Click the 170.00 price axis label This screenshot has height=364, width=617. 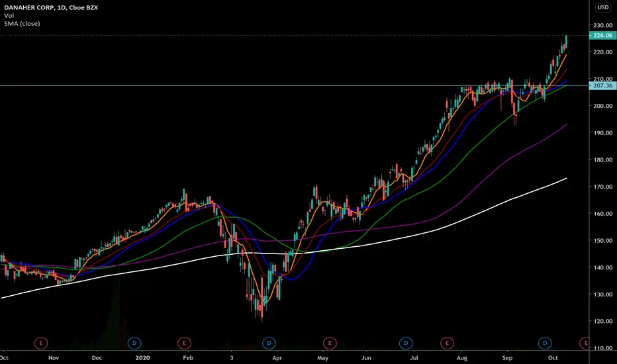[603, 187]
